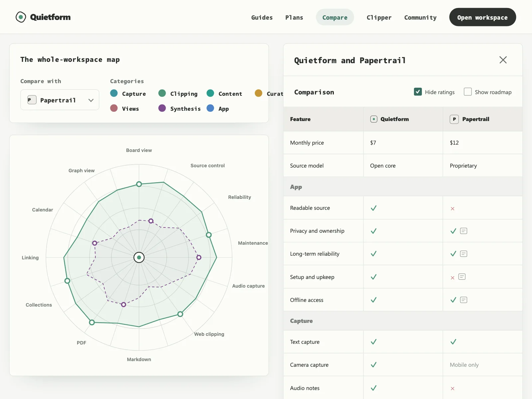Click the Calendar axis label

click(43, 210)
